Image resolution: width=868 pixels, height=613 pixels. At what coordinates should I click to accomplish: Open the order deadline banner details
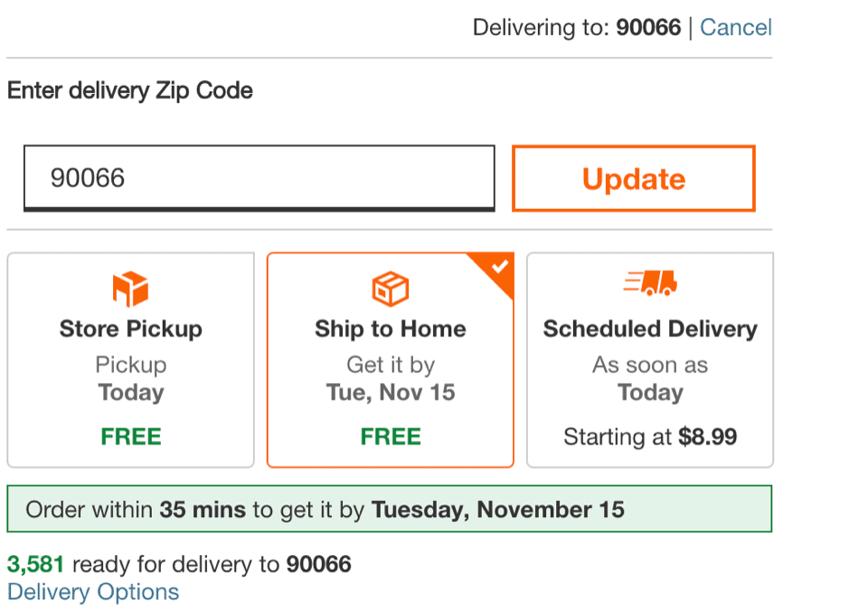click(390, 509)
